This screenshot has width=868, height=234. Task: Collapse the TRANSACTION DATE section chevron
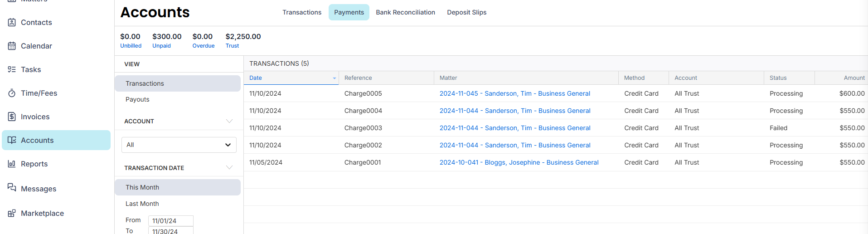click(229, 168)
